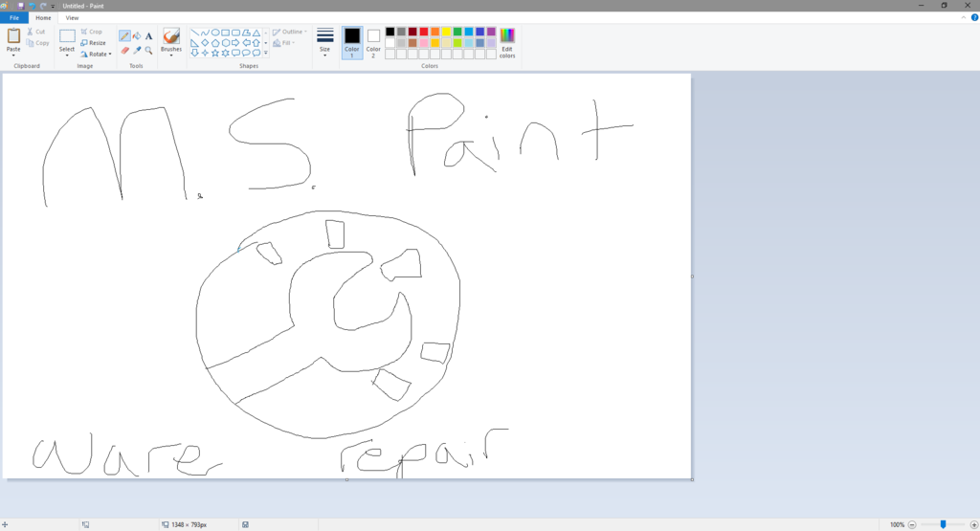Open the Size dropdown

click(325, 43)
